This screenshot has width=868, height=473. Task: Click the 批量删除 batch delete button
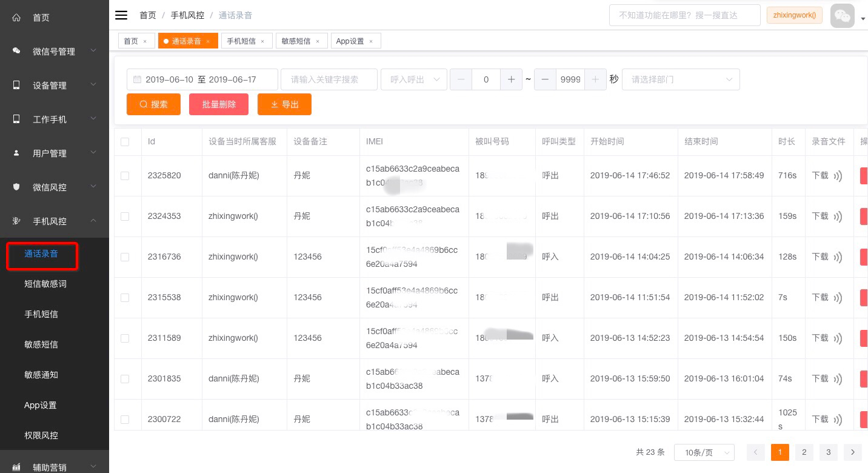point(219,104)
